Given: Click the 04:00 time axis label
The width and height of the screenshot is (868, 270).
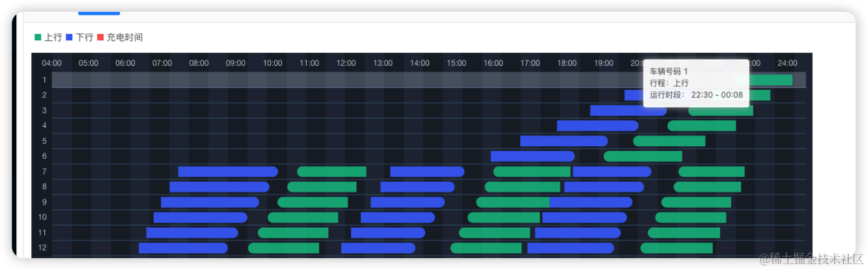Looking at the screenshot, I should pos(51,63).
